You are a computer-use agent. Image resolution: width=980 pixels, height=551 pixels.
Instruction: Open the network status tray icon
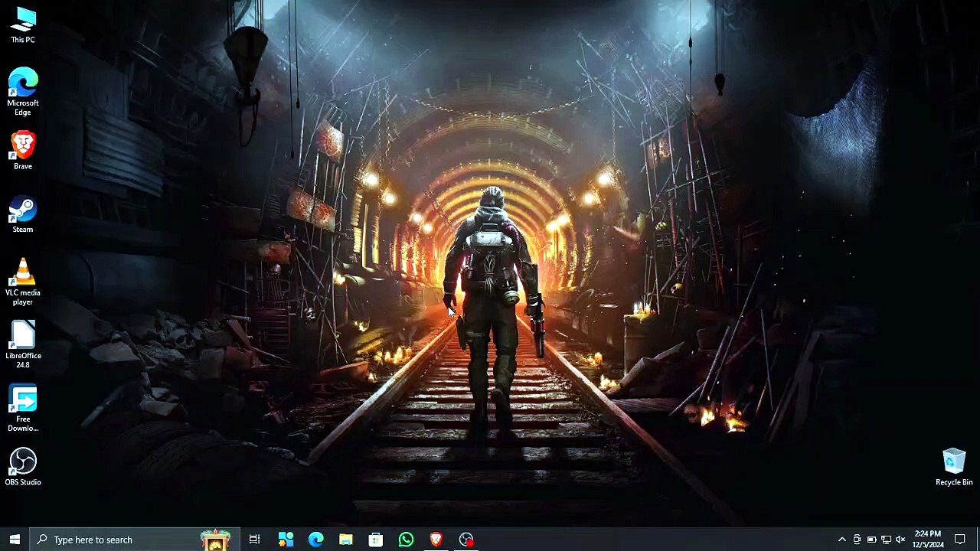click(x=886, y=540)
